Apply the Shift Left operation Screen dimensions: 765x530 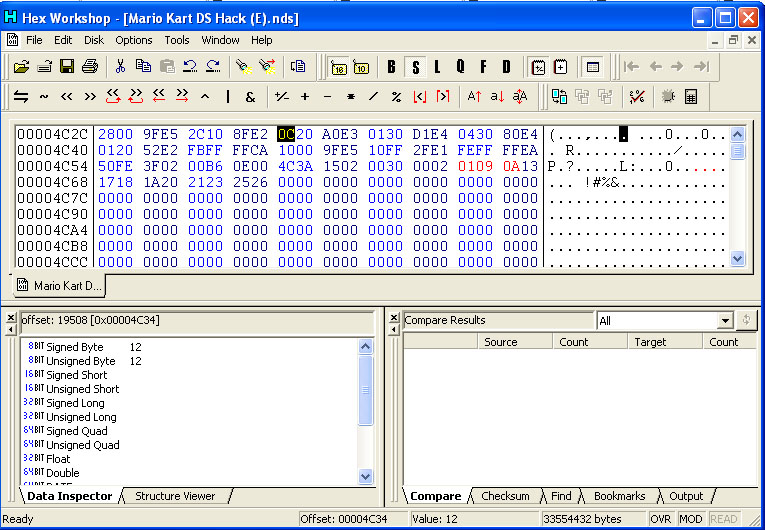click(67, 97)
